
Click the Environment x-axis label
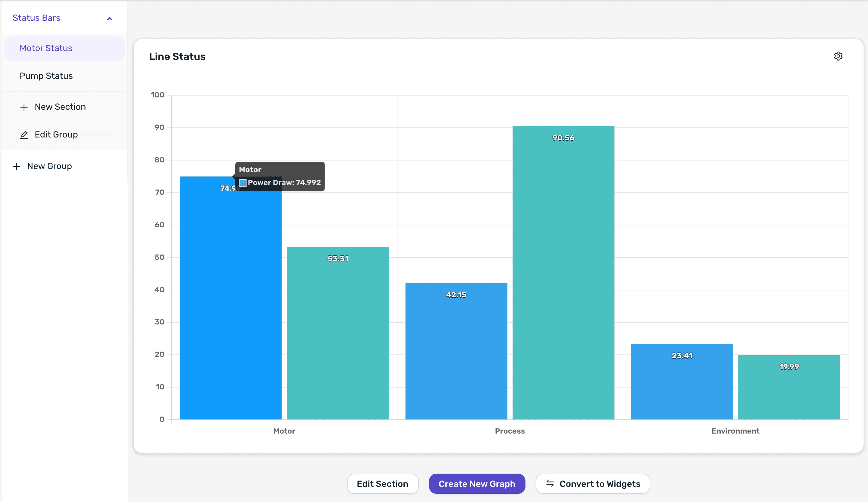(736, 431)
